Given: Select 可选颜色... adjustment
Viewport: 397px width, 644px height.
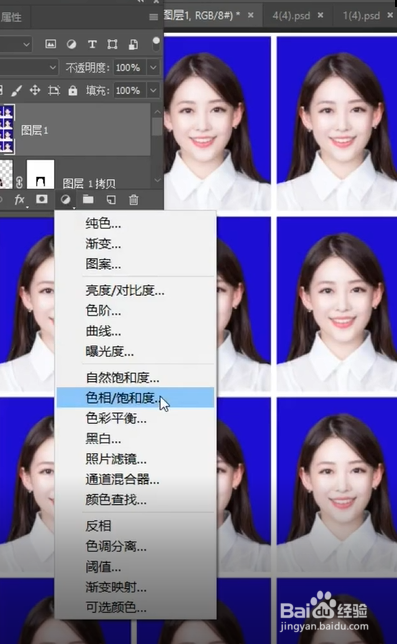Looking at the screenshot, I should [x=135, y=607].
